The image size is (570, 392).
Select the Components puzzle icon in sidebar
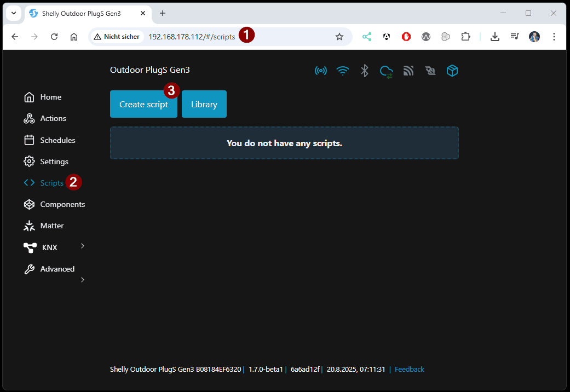coord(29,204)
